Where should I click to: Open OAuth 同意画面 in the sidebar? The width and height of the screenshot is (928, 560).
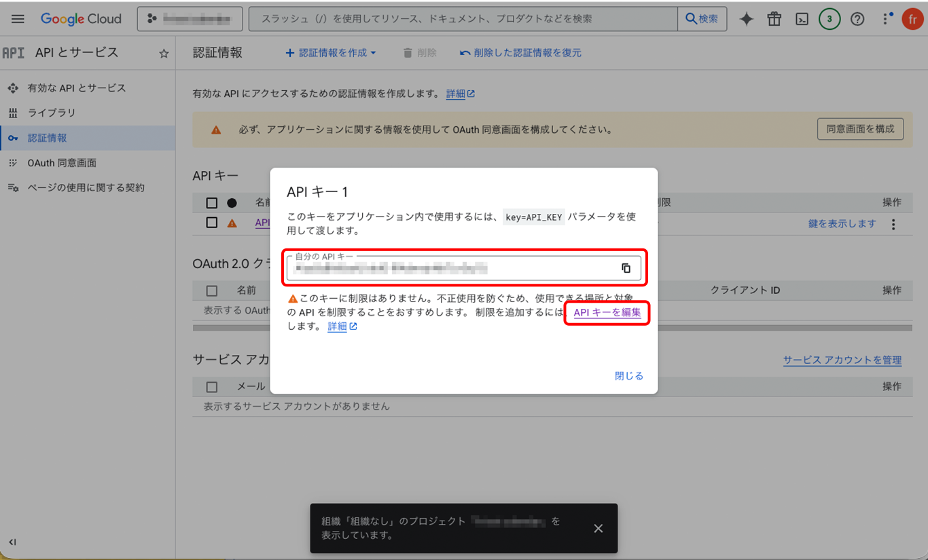tap(61, 163)
